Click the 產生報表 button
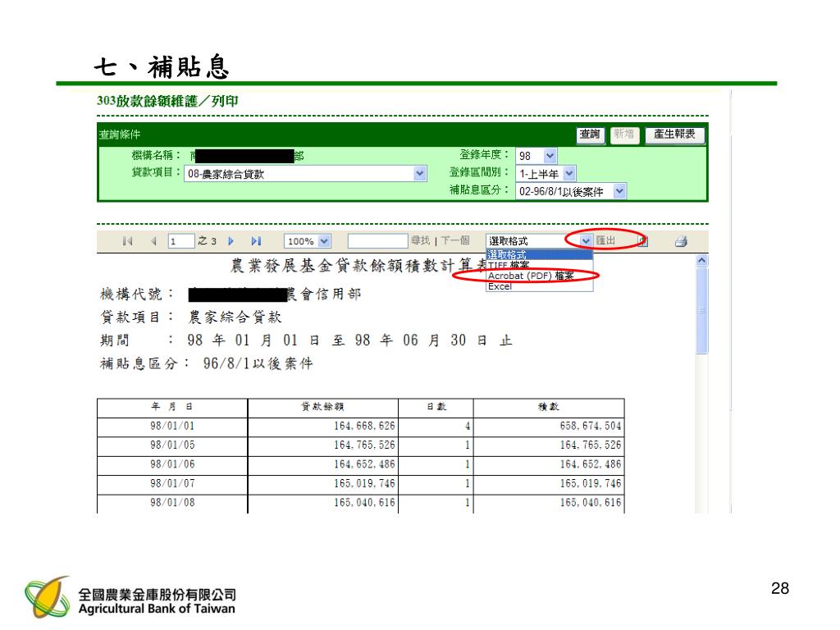 pos(674,135)
